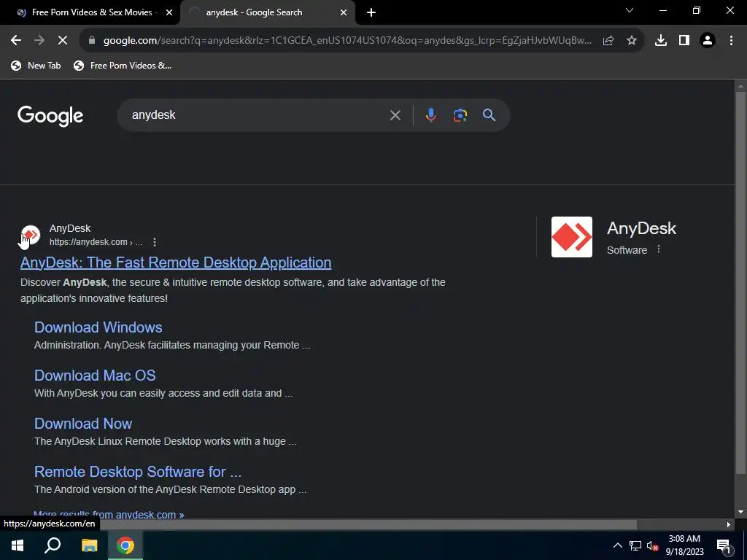Click the horizontal scrollbar thumb
747x560 pixels.
[x=368, y=524]
